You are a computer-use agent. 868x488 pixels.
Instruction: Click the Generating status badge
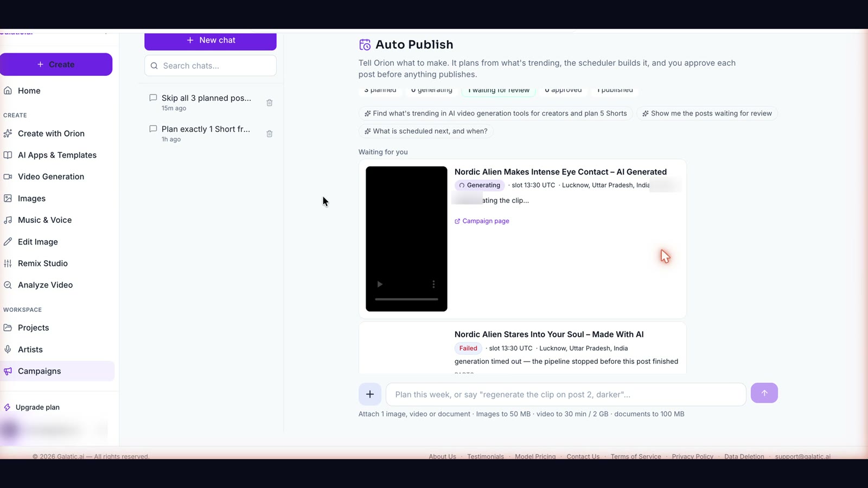(480, 185)
